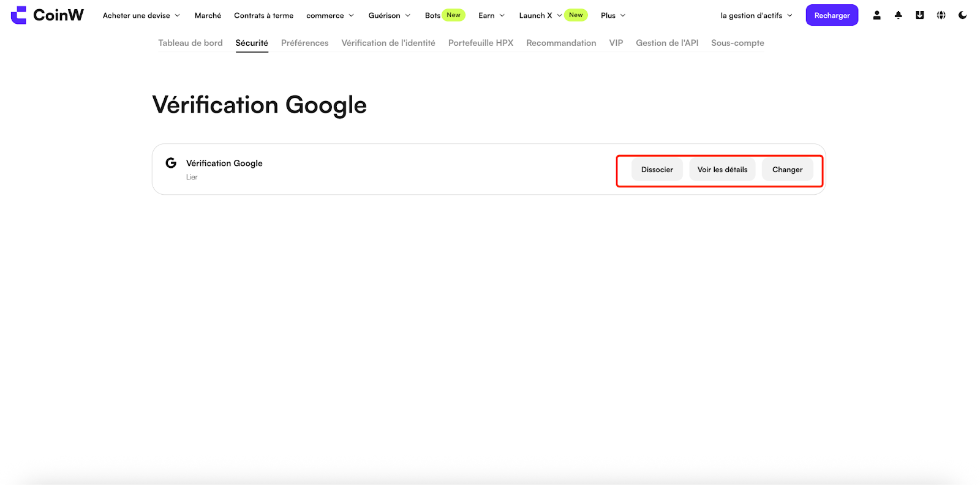Open the VIP tab
Viewport: 980px width, 485px height.
616,43
